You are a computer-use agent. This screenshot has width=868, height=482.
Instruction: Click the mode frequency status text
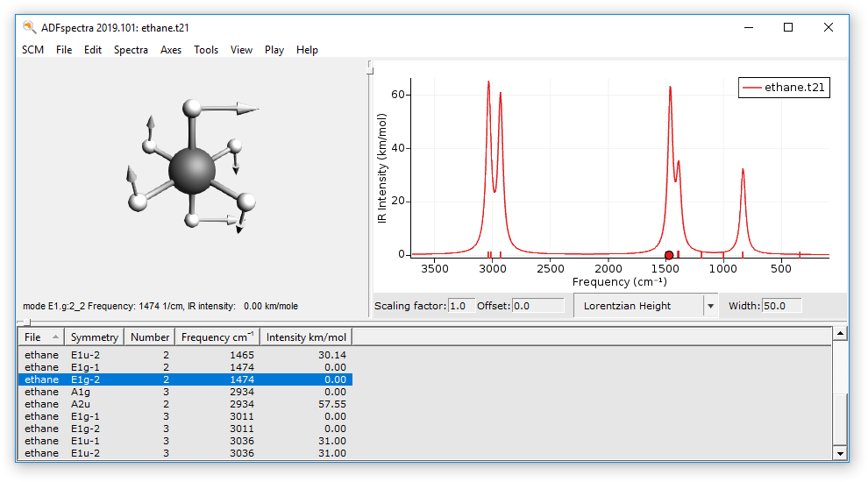click(160, 306)
